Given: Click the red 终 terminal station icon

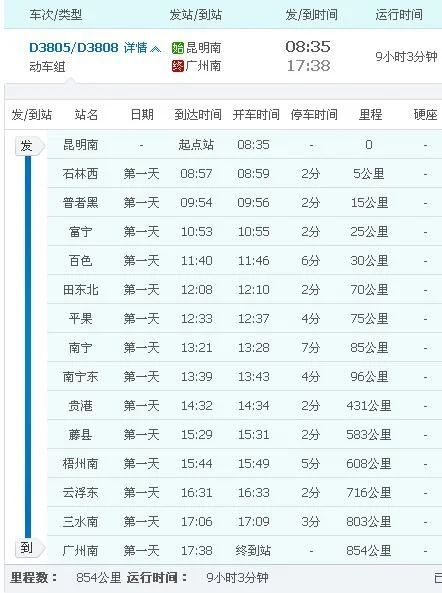Looking at the screenshot, I should pos(177,66).
